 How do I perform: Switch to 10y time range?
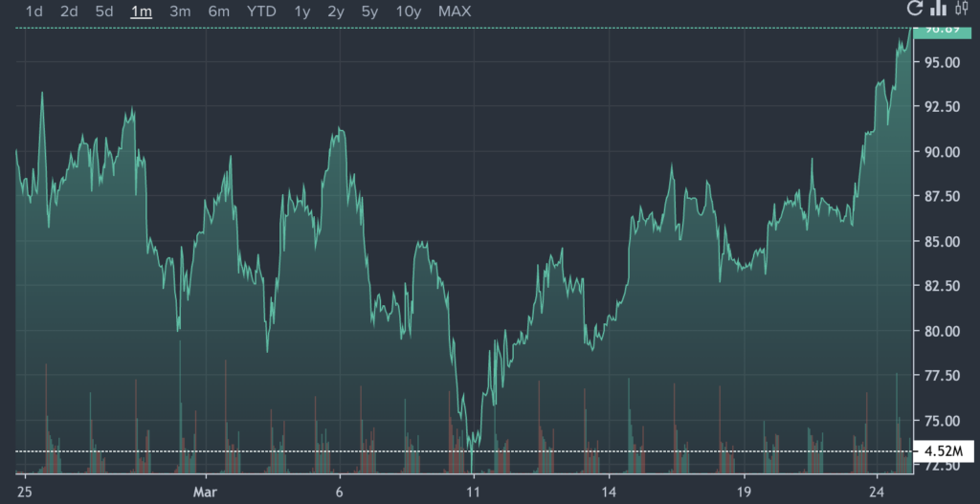[x=409, y=11]
